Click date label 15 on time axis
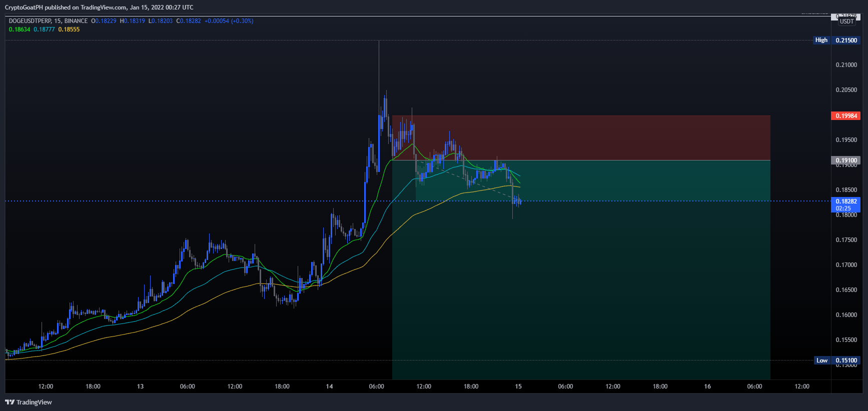Viewport: 868px width, 411px height. click(x=518, y=386)
